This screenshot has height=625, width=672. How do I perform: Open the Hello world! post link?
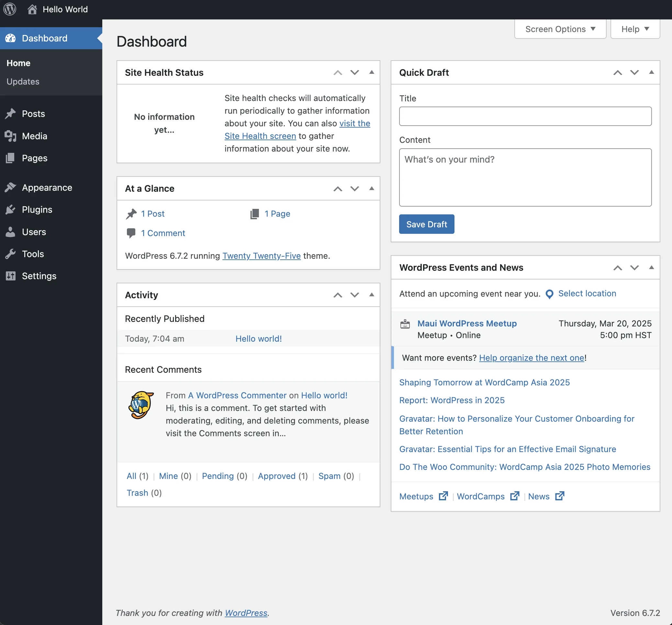pos(258,338)
